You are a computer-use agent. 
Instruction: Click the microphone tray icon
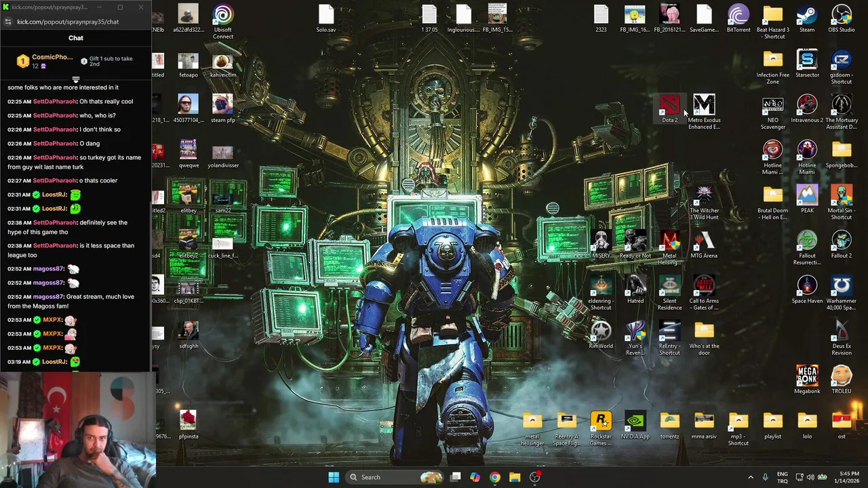765,477
